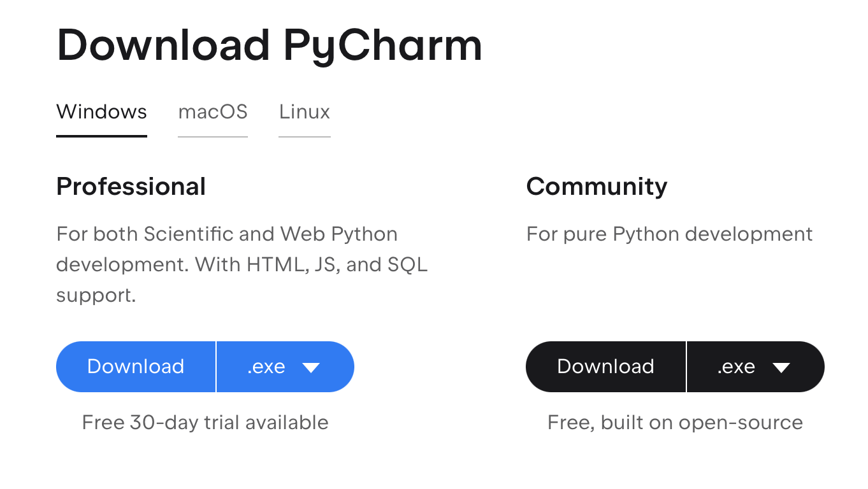The height and width of the screenshot is (489, 868).
Task: Click the Community edition heading
Action: 597,187
